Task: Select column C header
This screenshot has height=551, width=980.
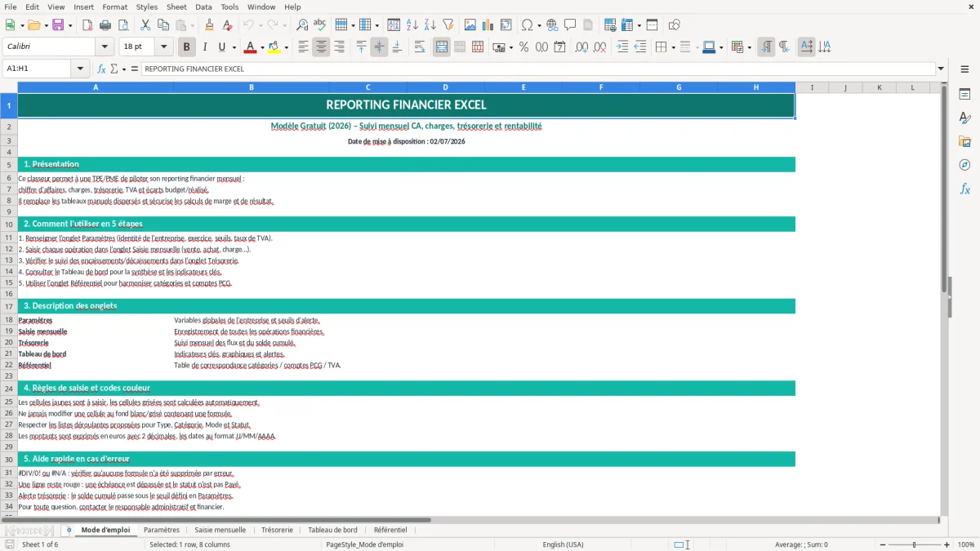Action: (x=367, y=87)
